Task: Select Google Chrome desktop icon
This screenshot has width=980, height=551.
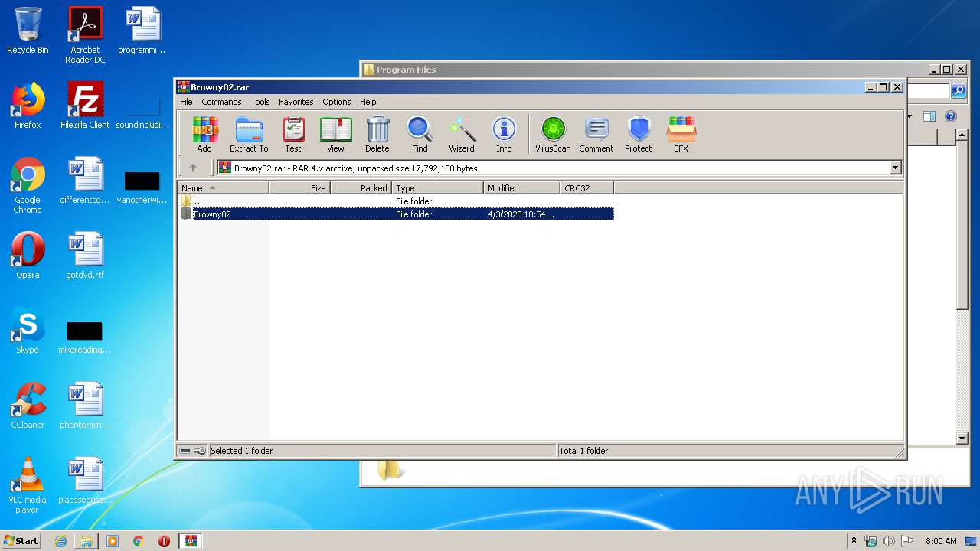Action: [28, 185]
